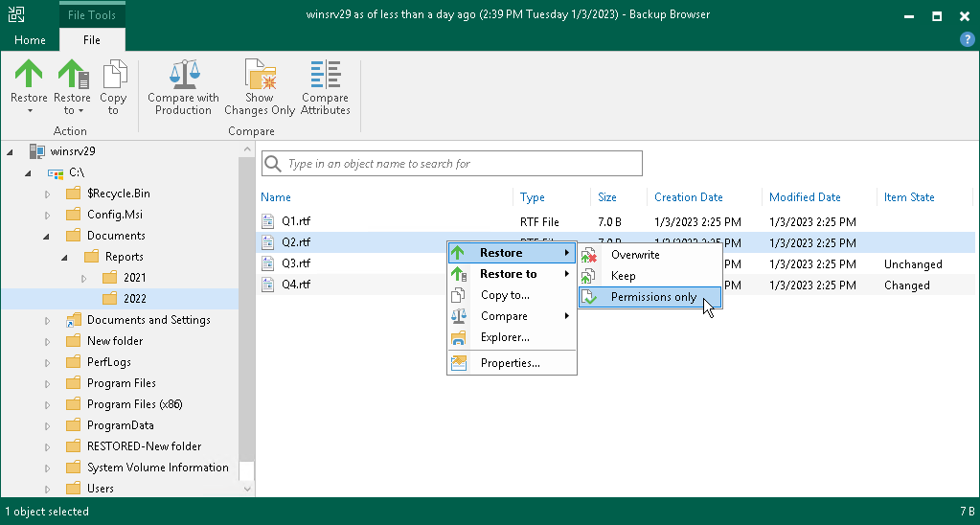Expand the 2021 folder
Image resolution: width=980 pixels, height=525 pixels.
83,278
